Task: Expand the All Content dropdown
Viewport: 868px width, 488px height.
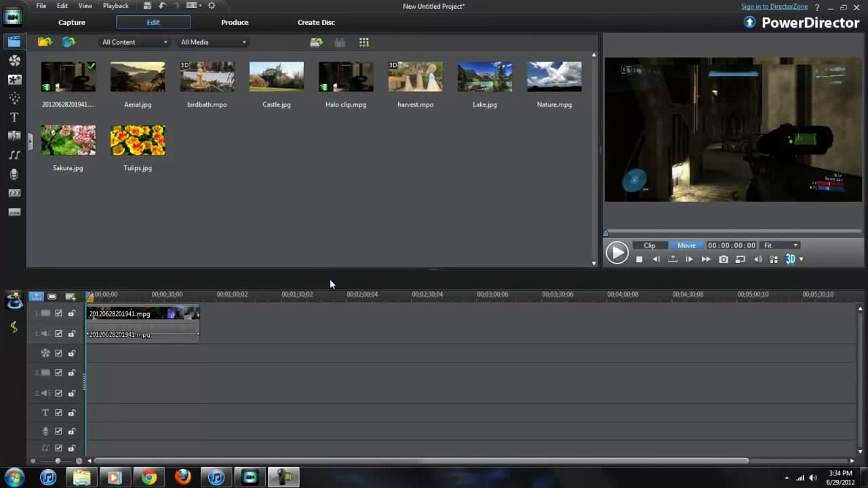Action: [134, 42]
